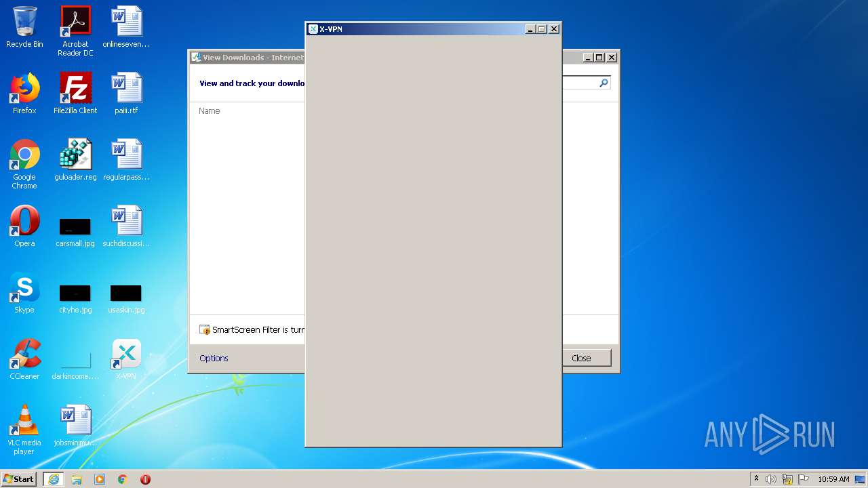Open Chrome from the taskbar

(123, 479)
